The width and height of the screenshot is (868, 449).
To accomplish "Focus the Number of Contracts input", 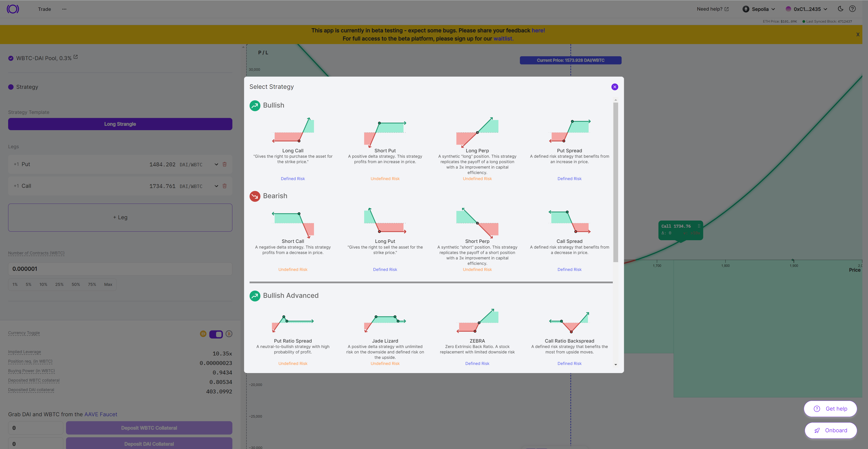I will (120, 269).
